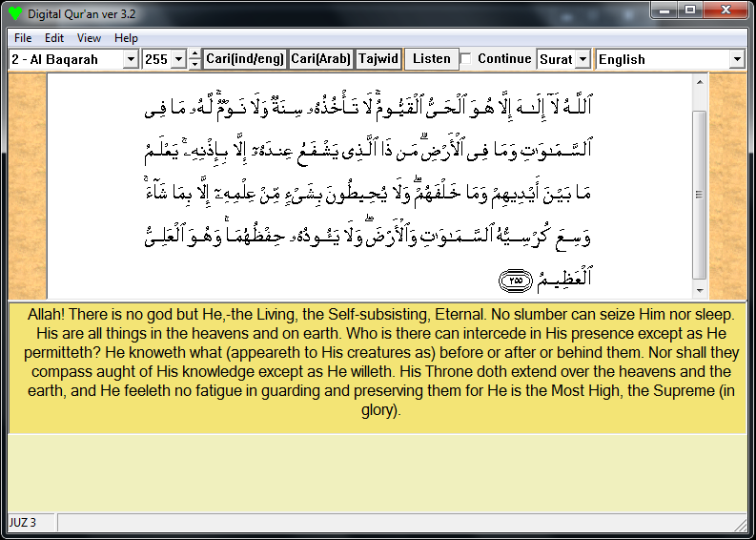The image size is (756, 540).
Task: Open the Edit menu
Action: pos(54,38)
